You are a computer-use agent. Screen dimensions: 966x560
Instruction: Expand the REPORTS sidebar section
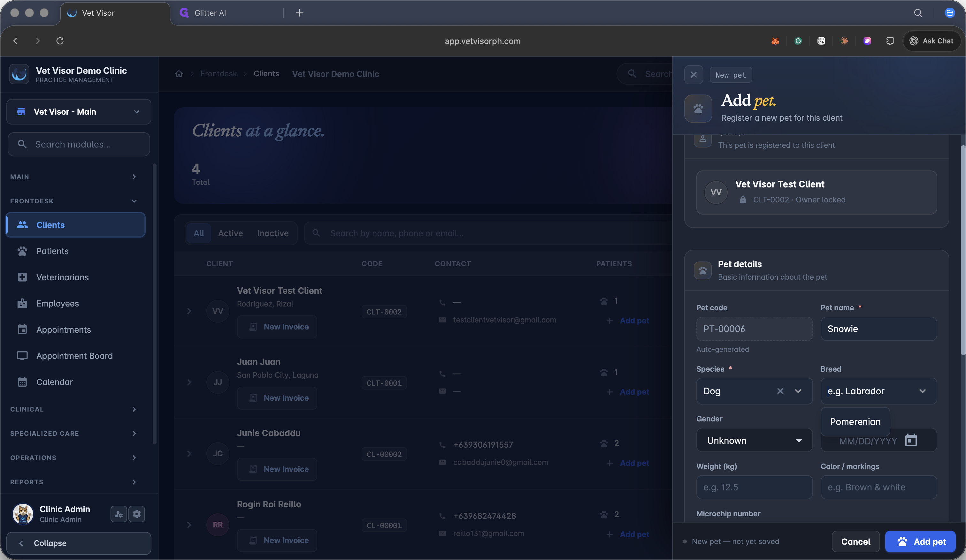[73, 482]
